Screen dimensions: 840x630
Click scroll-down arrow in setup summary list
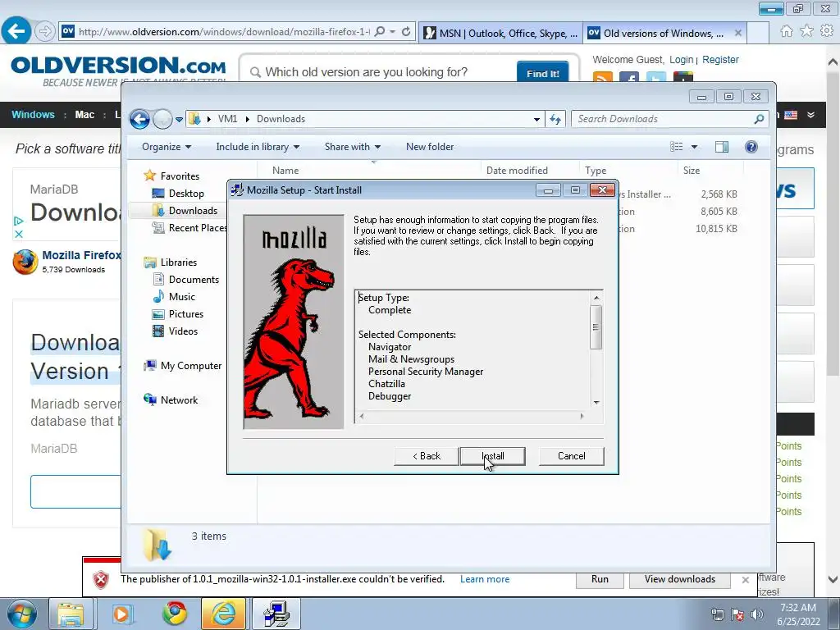[596, 402]
